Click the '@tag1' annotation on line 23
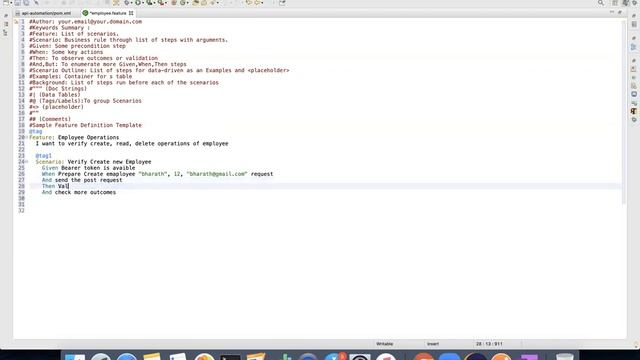The width and height of the screenshot is (640, 360). click(x=43, y=156)
